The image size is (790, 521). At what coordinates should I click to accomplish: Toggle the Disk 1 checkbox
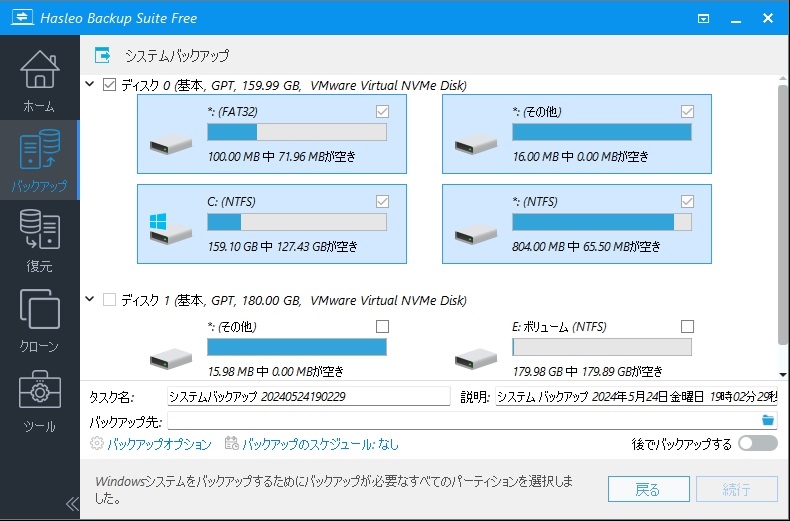pos(109,300)
